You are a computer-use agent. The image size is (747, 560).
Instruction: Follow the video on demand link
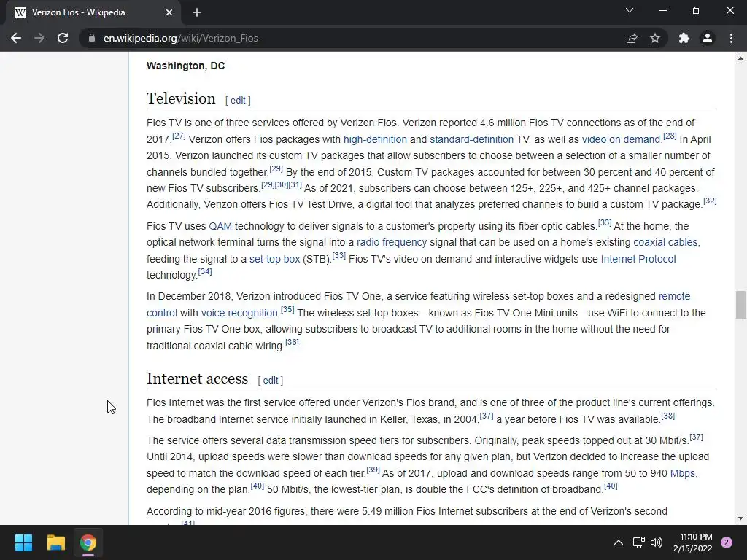[622, 139]
